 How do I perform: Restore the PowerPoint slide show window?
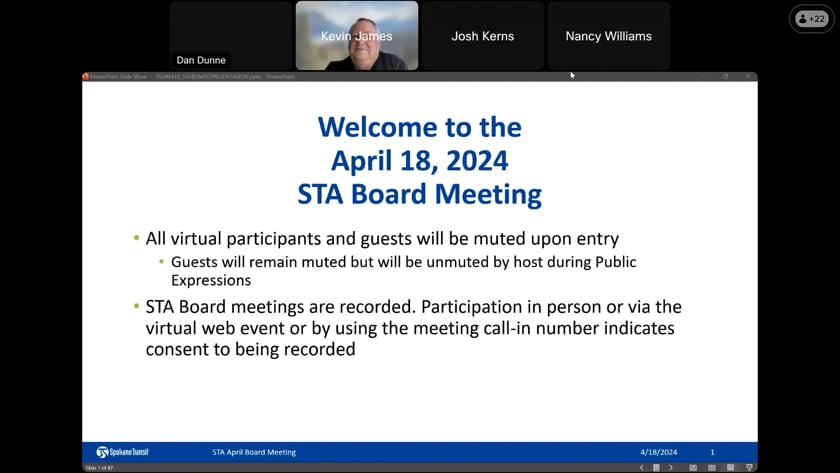coord(725,77)
